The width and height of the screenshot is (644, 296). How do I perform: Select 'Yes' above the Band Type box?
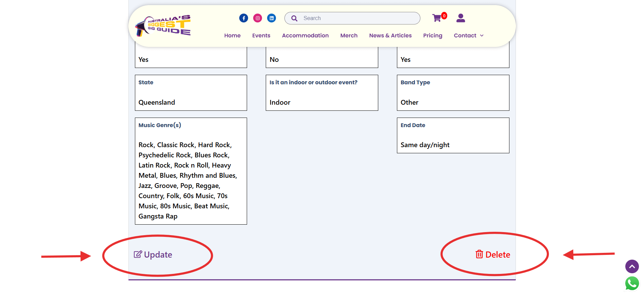[405, 59]
